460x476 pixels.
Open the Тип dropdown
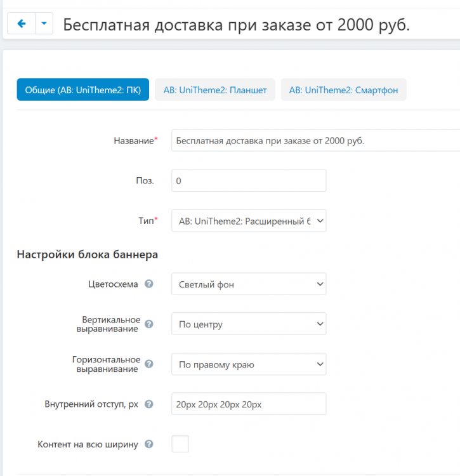(x=249, y=221)
